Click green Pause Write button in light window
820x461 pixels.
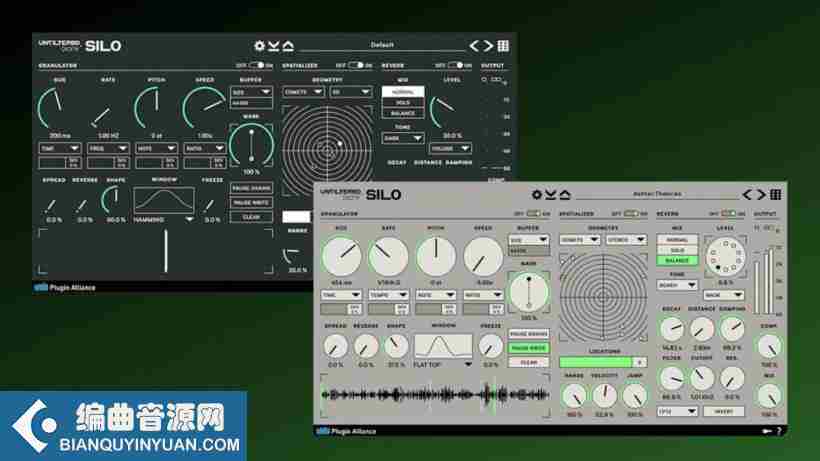(x=528, y=348)
